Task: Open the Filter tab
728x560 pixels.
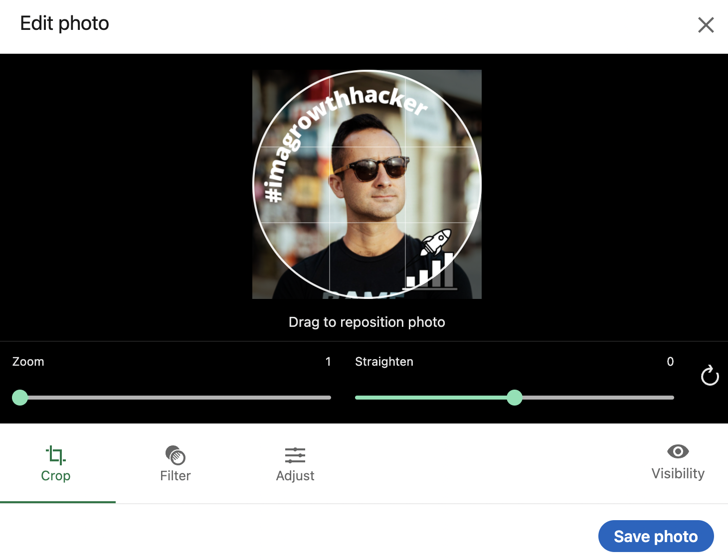Action: click(x=176, y=464)
